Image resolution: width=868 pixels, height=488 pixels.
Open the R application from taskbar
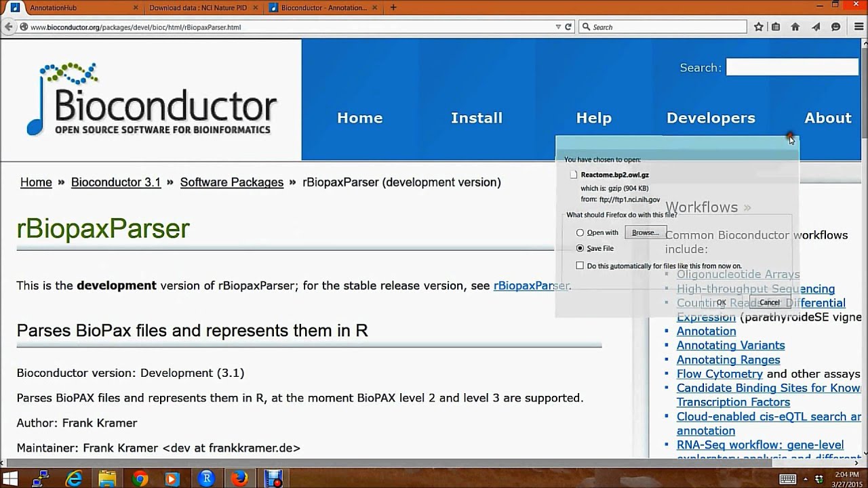206,479
